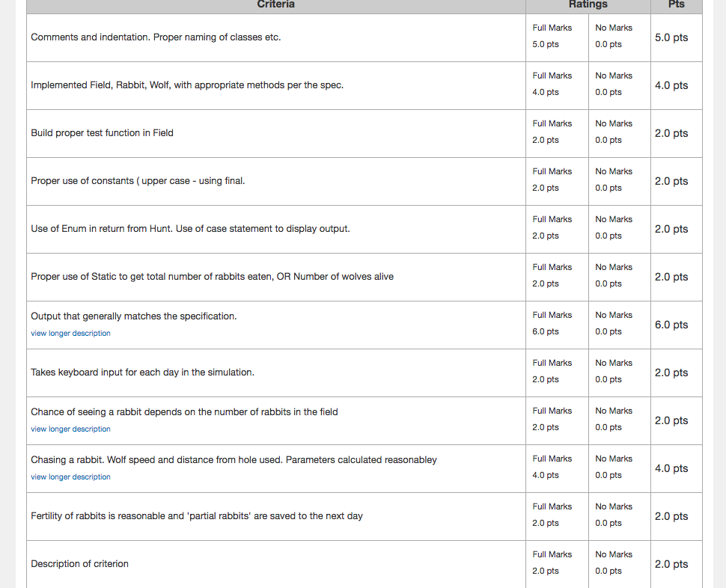Click the 'Comments and indentation' criterion text
Image resolution: width=726 pixels, height=588 pixels.
coord(156,37)
